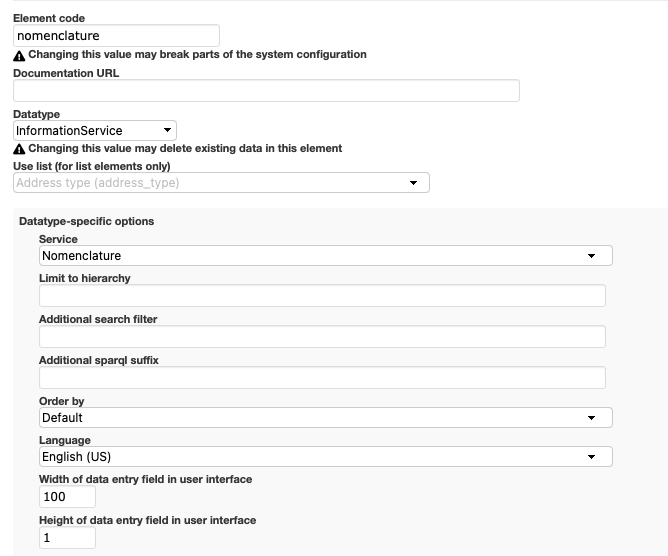Image resolution: width=668 pixels, height=556 pixels.
Task: Open the Service dropdown set to Nomenclature
Action: [x=325, y=256]
